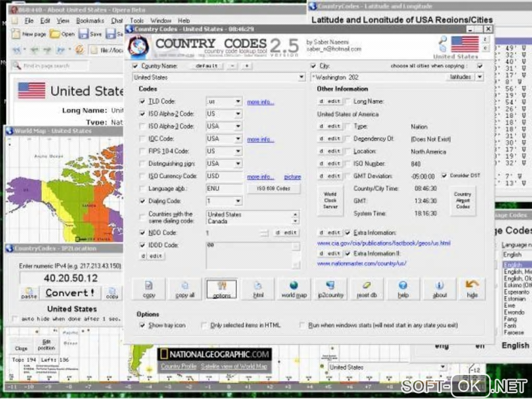This screenshot has height=399, width=532.
Task: Enable the IOC Code checkbox
Action: 142,139
